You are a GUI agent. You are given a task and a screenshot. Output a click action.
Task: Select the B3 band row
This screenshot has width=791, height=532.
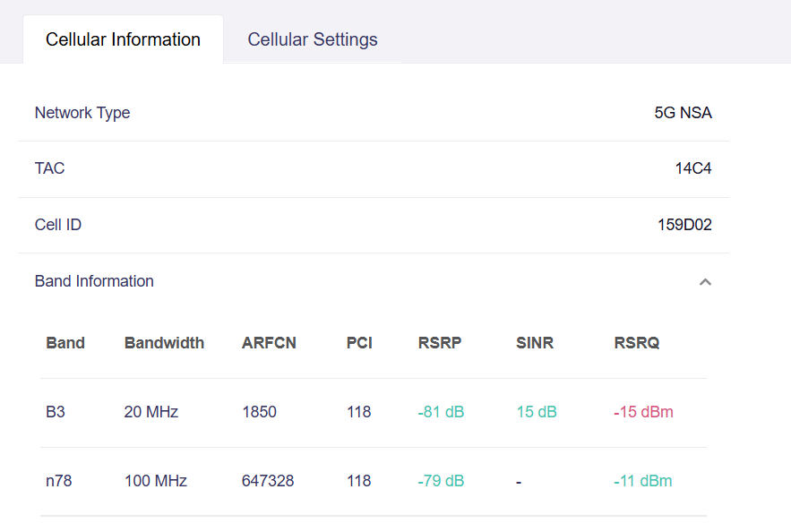pyautogui.click(x=374, y=413)
